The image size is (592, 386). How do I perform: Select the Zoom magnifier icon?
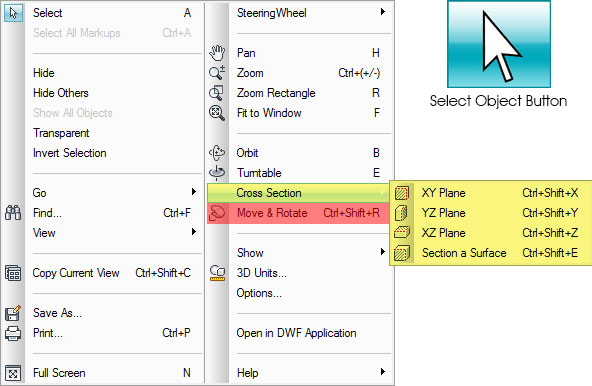217,73
